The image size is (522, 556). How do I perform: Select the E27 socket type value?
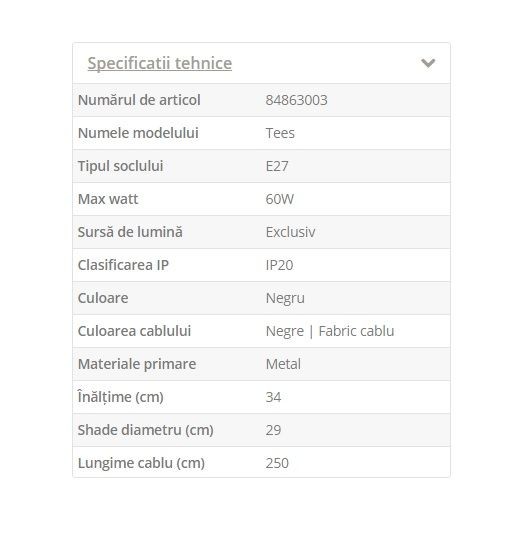tap(277, 166)
